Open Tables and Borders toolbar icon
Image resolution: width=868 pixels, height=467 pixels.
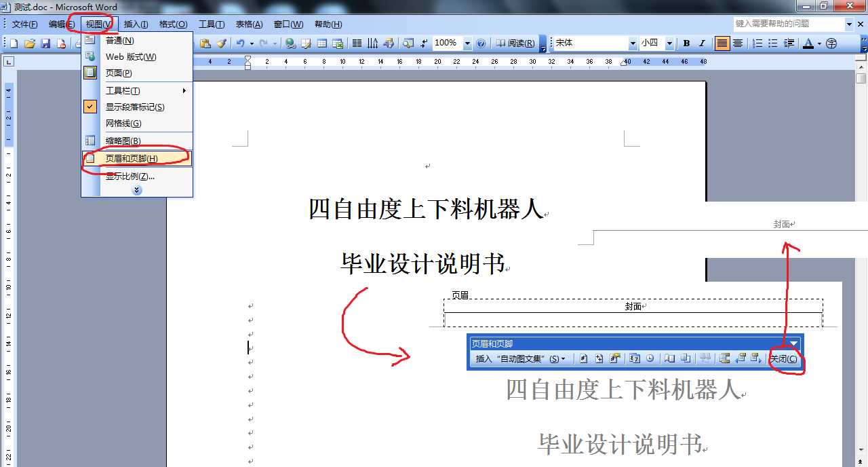point(306,43)
